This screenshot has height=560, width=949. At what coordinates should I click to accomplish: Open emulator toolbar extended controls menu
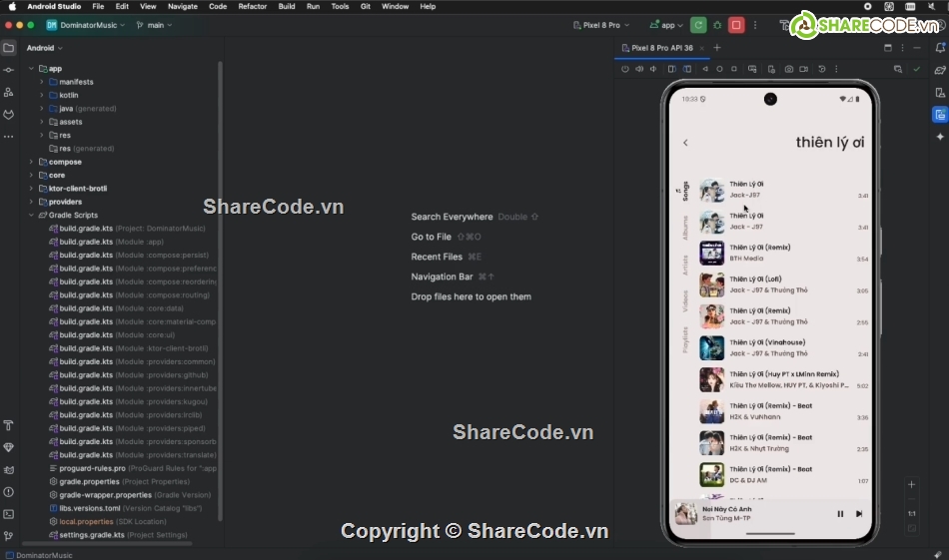(x=836, y=69)
